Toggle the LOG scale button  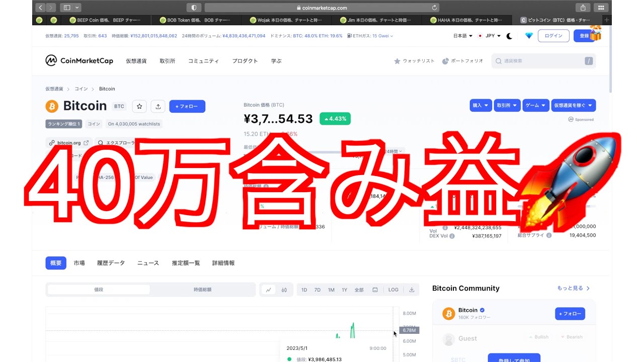[x=393, y=290]
